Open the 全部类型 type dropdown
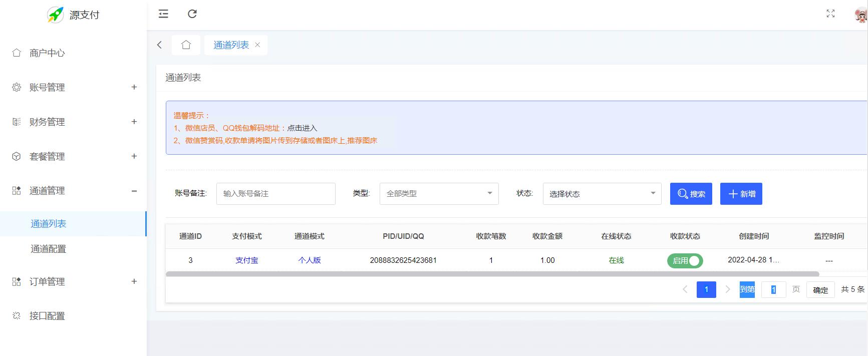This screenshot has width=868, height=356. 439,194
